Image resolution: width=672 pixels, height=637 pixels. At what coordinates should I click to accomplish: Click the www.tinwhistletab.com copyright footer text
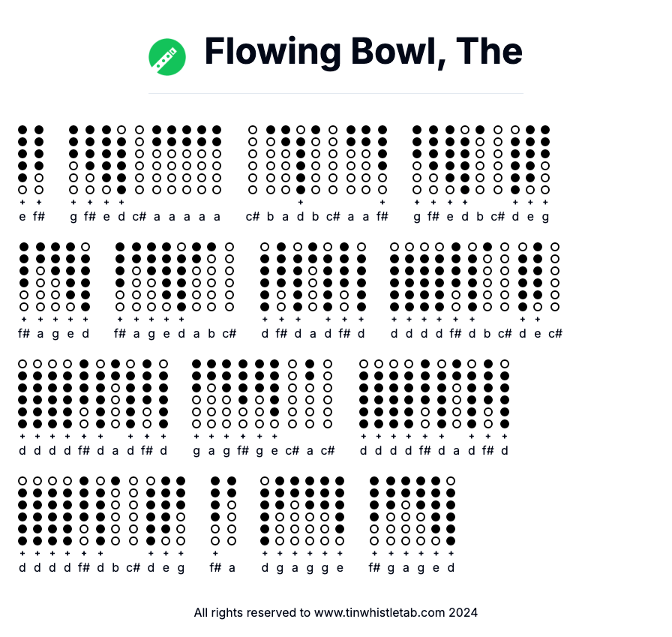point(335,612)
